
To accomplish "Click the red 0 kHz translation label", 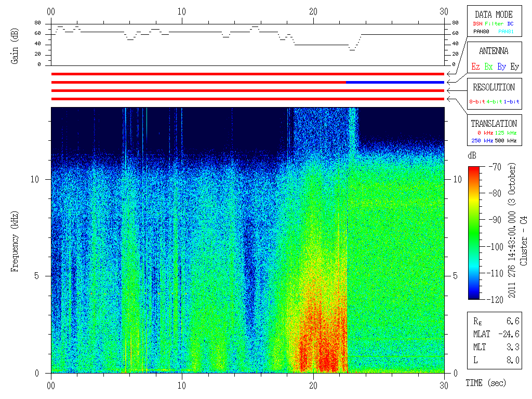I will pos(485,132).
